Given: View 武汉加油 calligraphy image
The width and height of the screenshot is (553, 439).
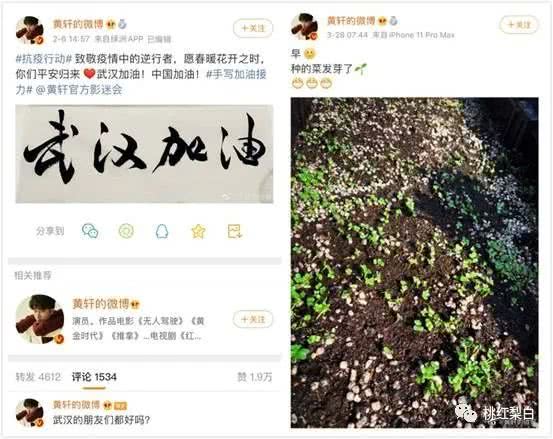Looking at the screenshot, I should (x=144, y=154).
